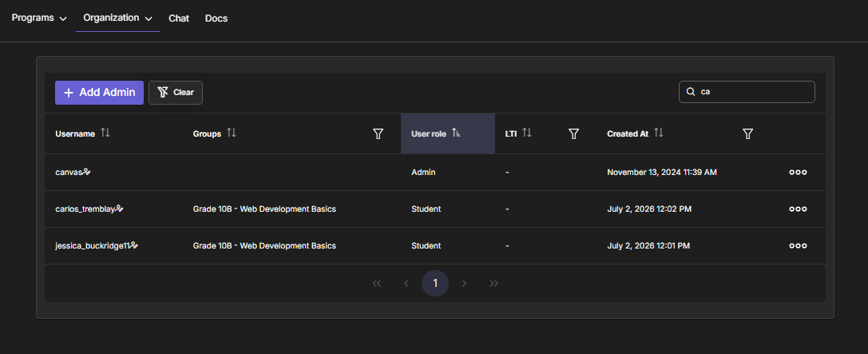This screenshot has height=354, width=868.
Task: Open the Programs dropdown menu
Action: pos(39,18)
